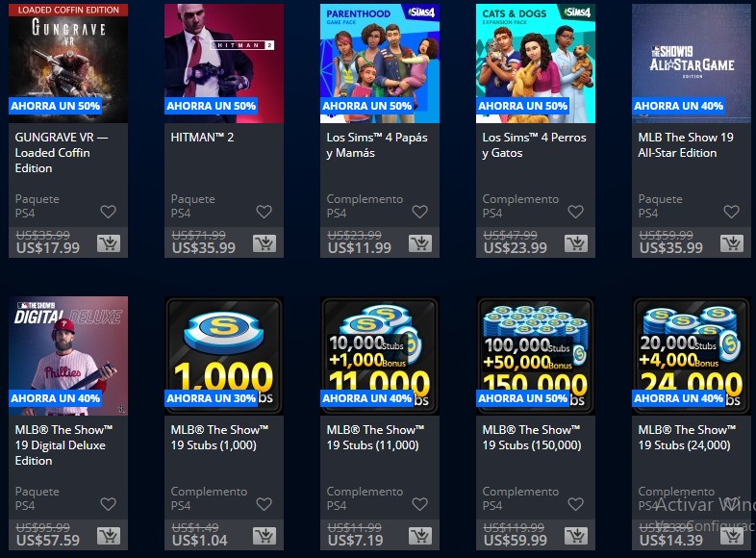Screen dimensions: 756x558
Task: Open the Digital Deluxe Phillies cover image
Action: point(68,356)
